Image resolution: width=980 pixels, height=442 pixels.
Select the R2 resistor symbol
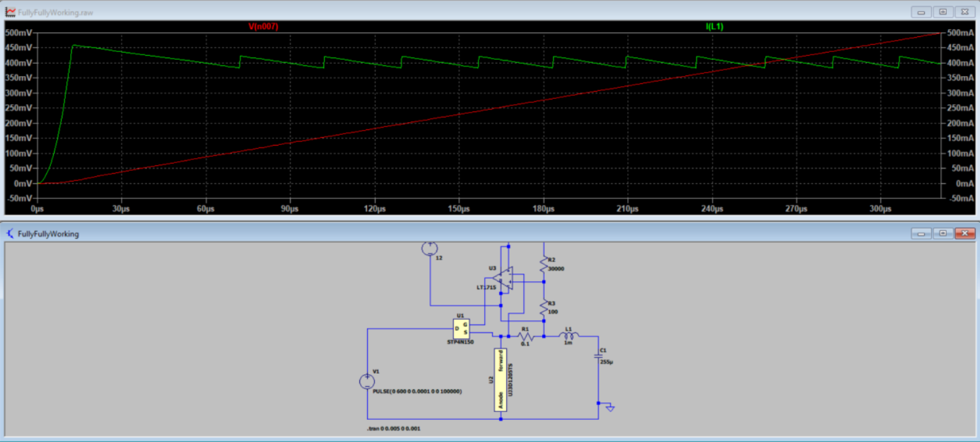pos(544,263)
